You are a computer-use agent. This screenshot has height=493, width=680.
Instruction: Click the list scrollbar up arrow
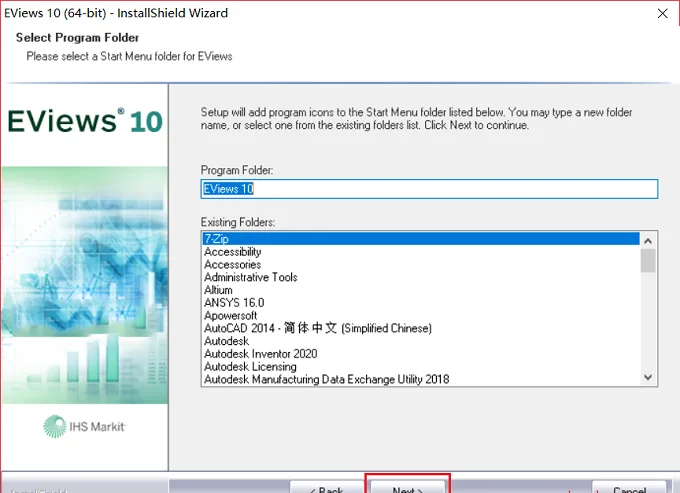(x=648, y=241)
